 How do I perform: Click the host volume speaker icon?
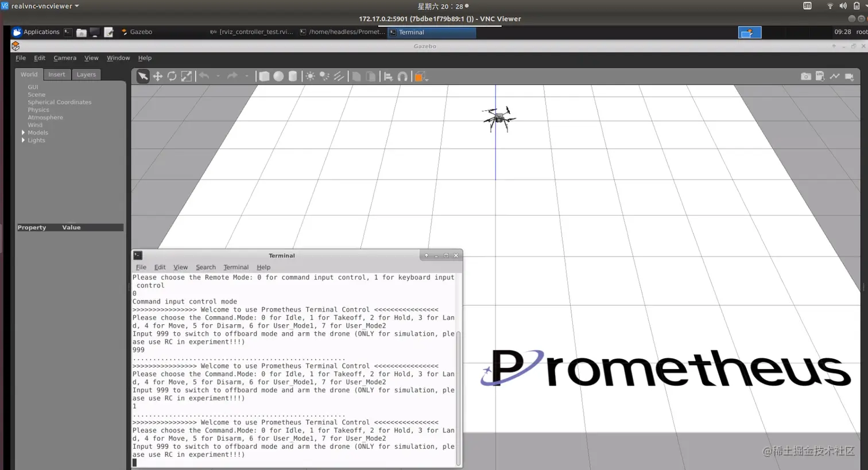pos(843,6)
